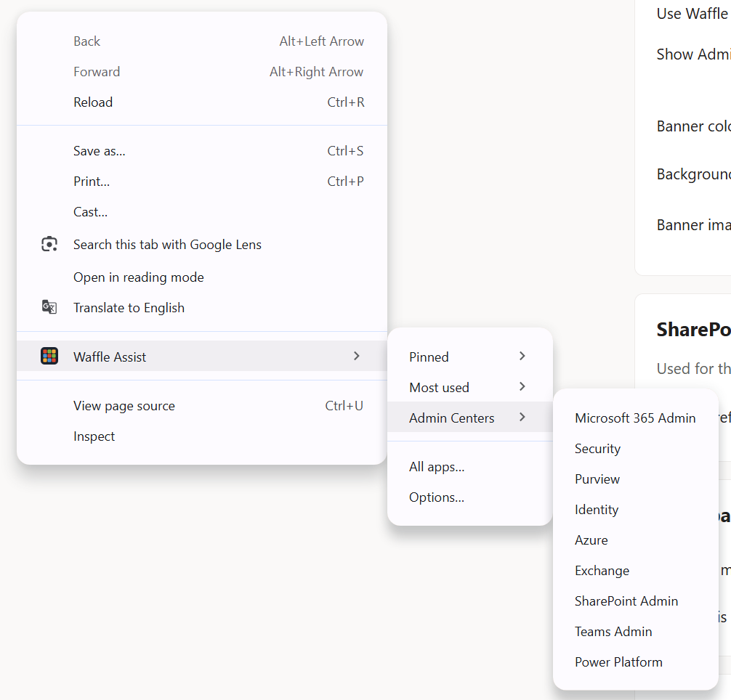Click the Ctrl+P shortcut text
Viewport: 731px width, 700px height.
pyautogui.click(x=345, y=181)
